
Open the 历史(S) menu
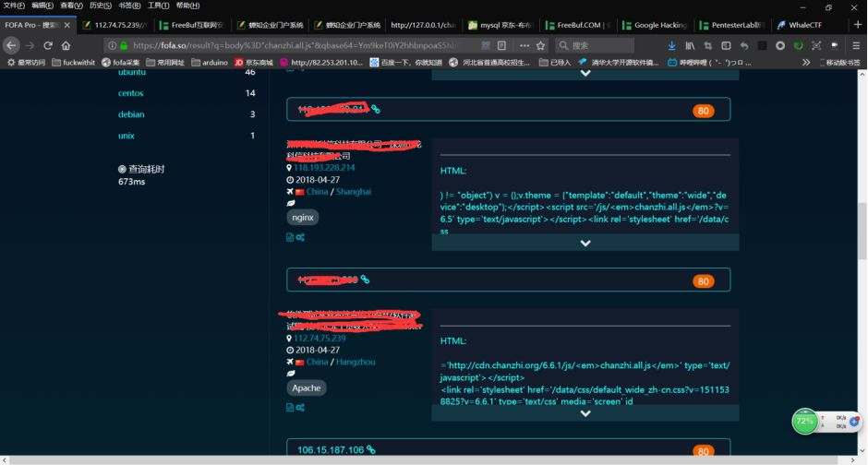(x=101, y=6)
